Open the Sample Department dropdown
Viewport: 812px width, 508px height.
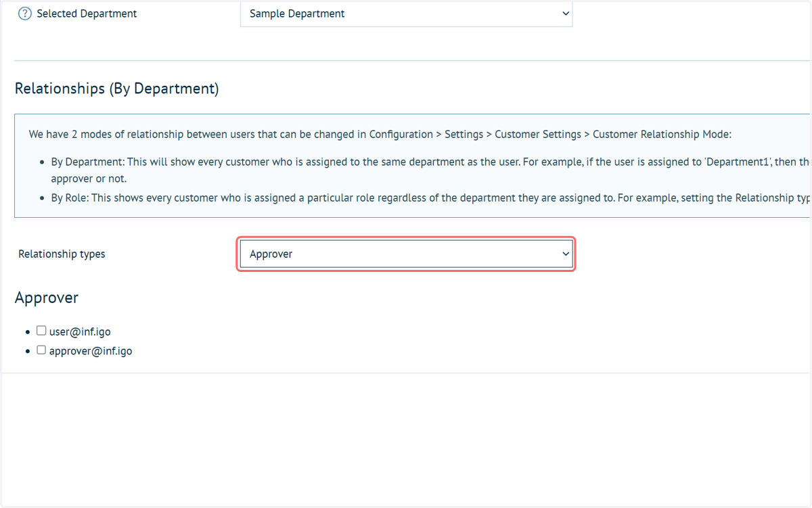point(406,14)
